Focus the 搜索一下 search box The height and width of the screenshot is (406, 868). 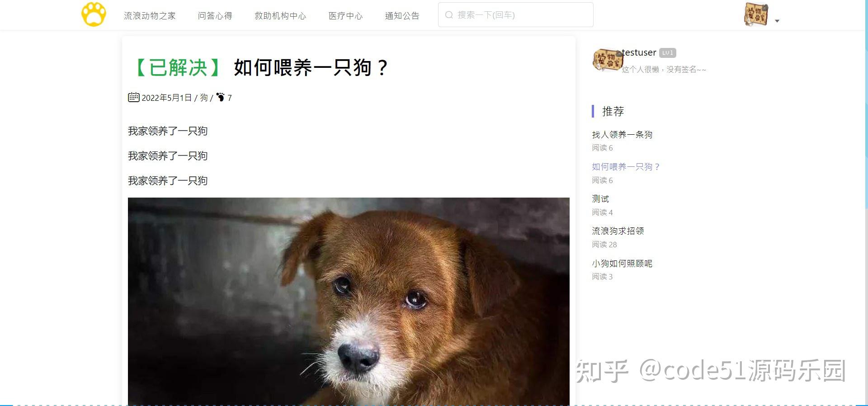[515, 15]
